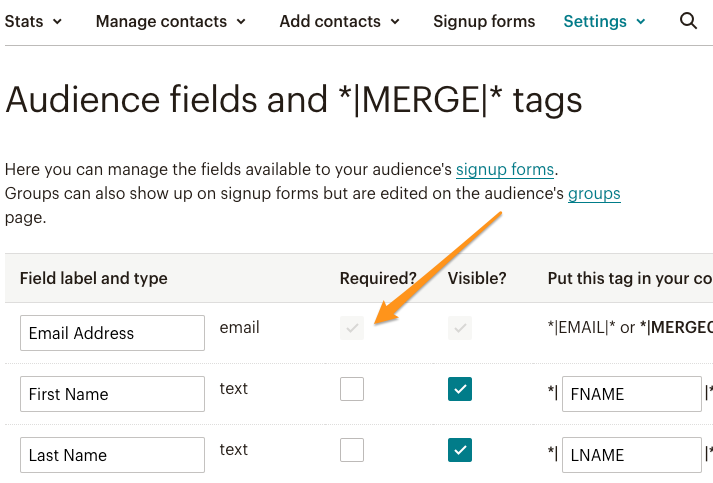Mark Last Name as required
The height and width of the screenshot is (483, 713).
pos(352,450)
